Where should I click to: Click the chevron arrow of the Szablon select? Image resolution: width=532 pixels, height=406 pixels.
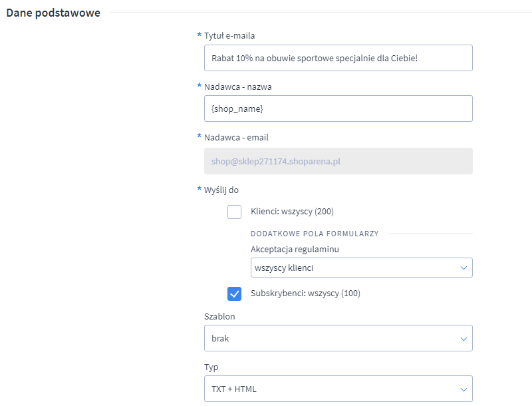click(464, 338)
